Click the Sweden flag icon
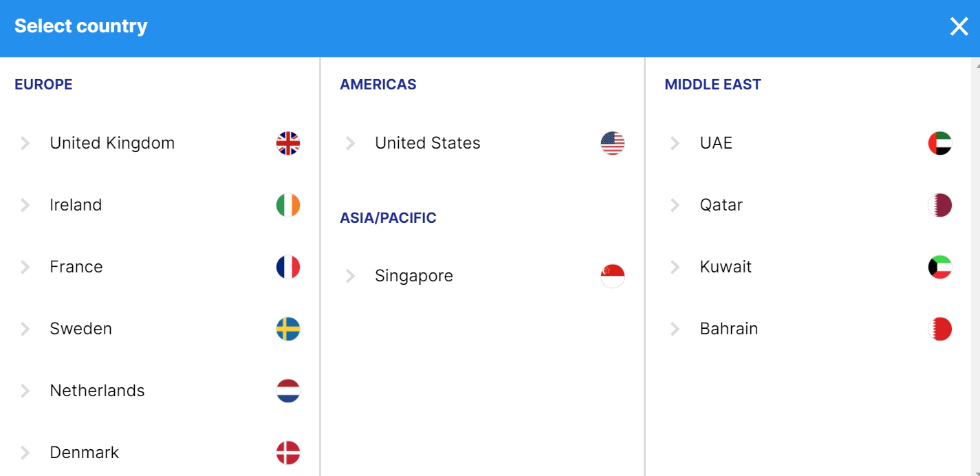980x476 pixels. click(x=288, y=329)
